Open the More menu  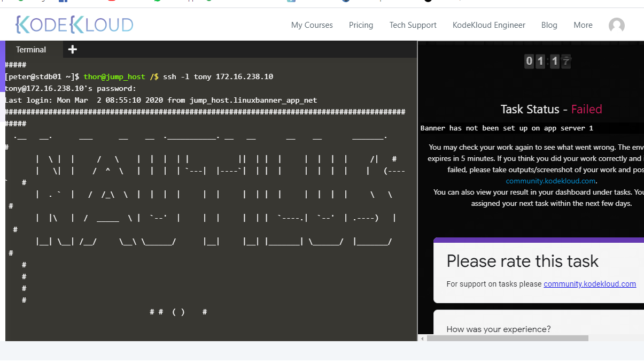583,25
